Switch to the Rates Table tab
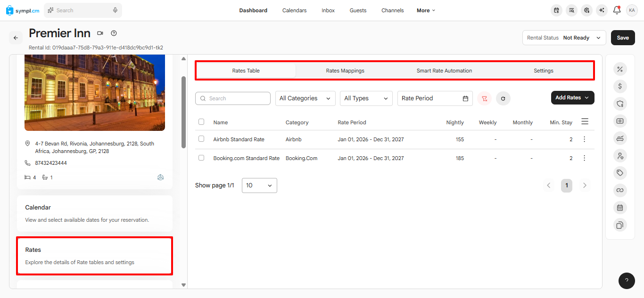This screenshot has width=644, height=298. tap(246, 71)
